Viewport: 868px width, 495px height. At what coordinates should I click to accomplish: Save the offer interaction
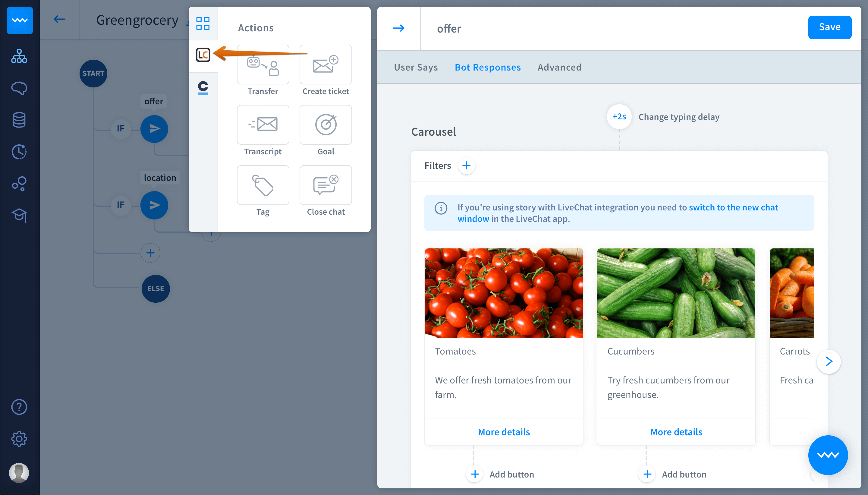[829, 27]
